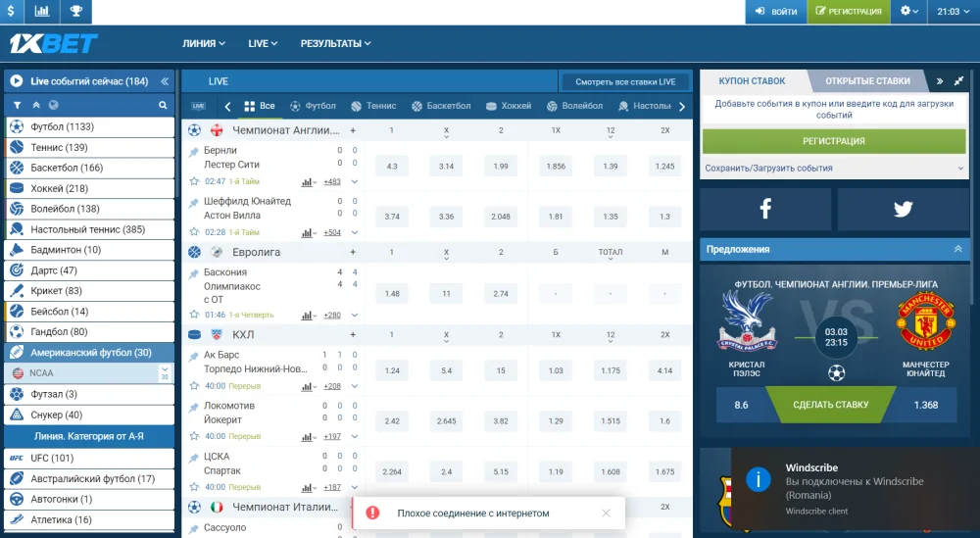
Task: Open statistics chart for Бернли vs Лестер Сити
Action: pyautogui.click(x=309, y=181)
